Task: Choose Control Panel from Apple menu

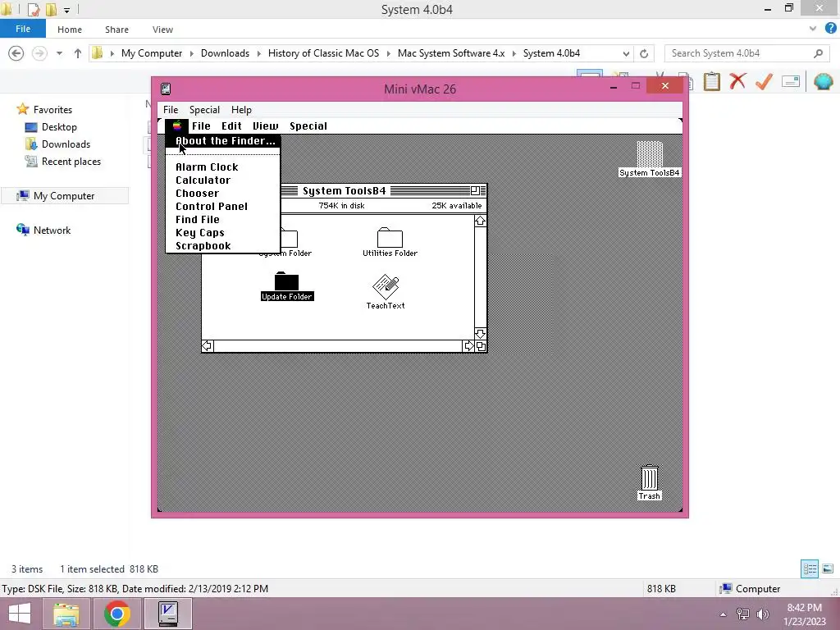Action: point(223,206)
